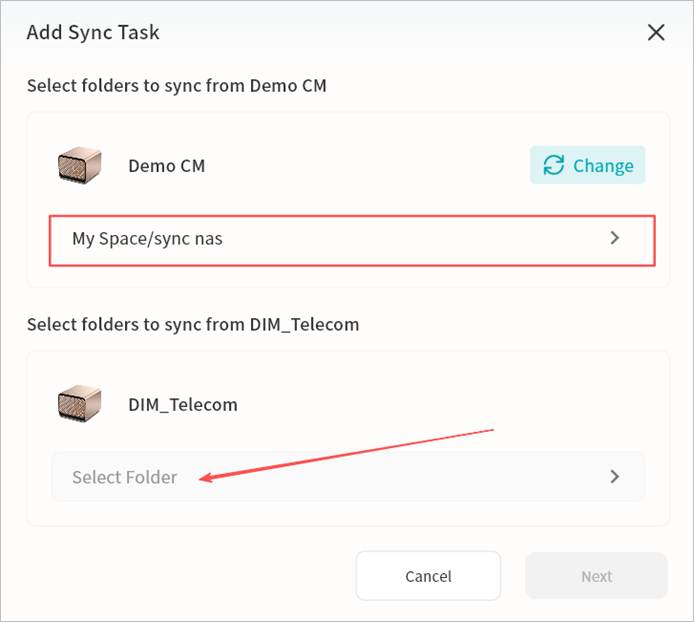This screenshot has width=694, height=622.
Task: Select the Demo CM device name
Action: 166,166
